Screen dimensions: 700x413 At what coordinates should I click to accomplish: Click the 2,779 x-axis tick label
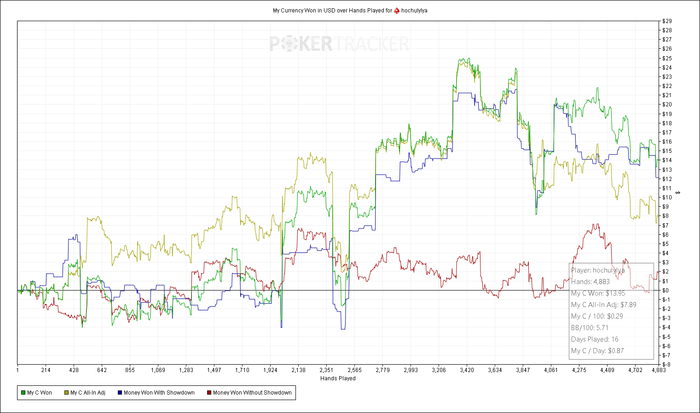tap(383, 370)
